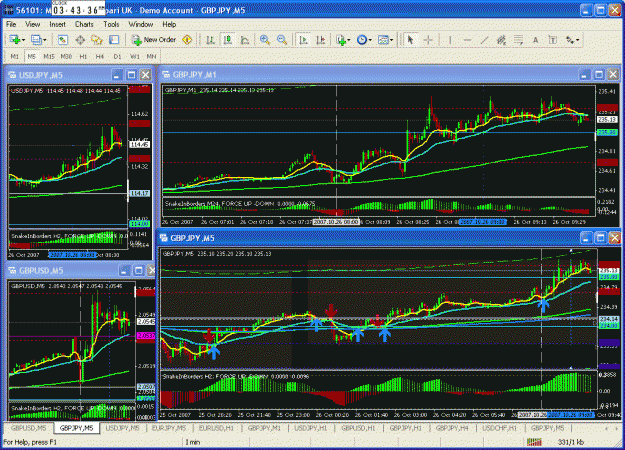
Task: Expand the profiles dropdown arrow
Action: [45, 40]
